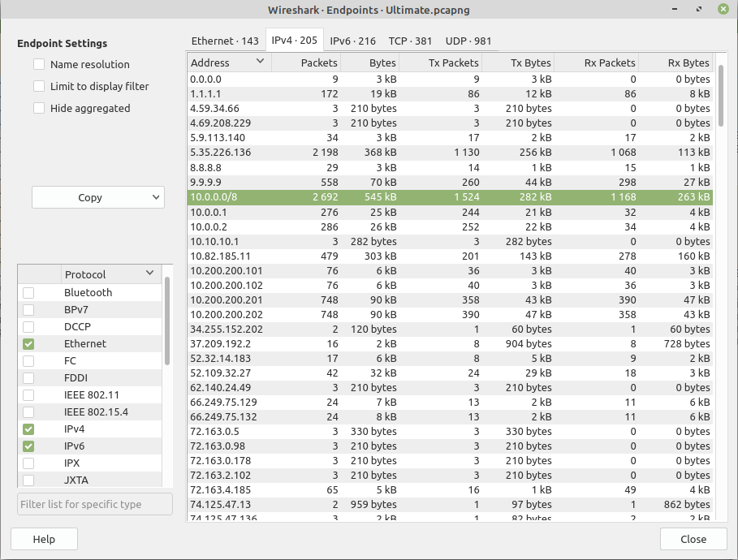Type in the Filter list for specific type field
The width and height of the screenshot is (738, 560).
point(95,504)
